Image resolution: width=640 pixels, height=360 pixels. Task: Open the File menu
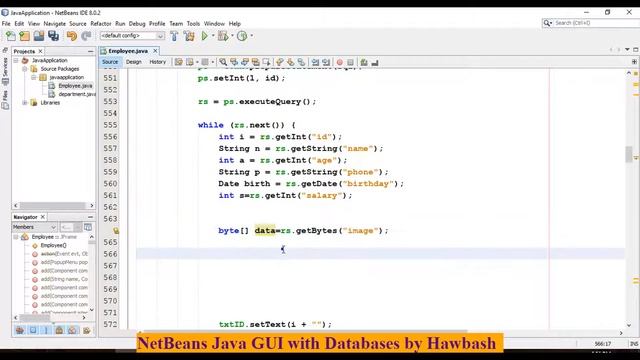tap(6, 24)
